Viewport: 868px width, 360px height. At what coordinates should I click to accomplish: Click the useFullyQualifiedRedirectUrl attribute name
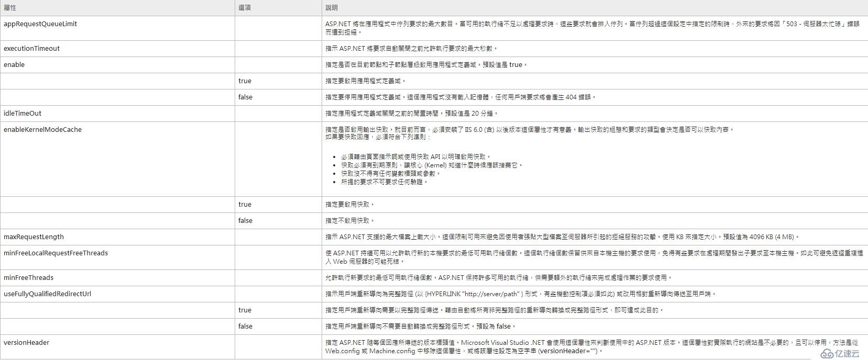48,294
